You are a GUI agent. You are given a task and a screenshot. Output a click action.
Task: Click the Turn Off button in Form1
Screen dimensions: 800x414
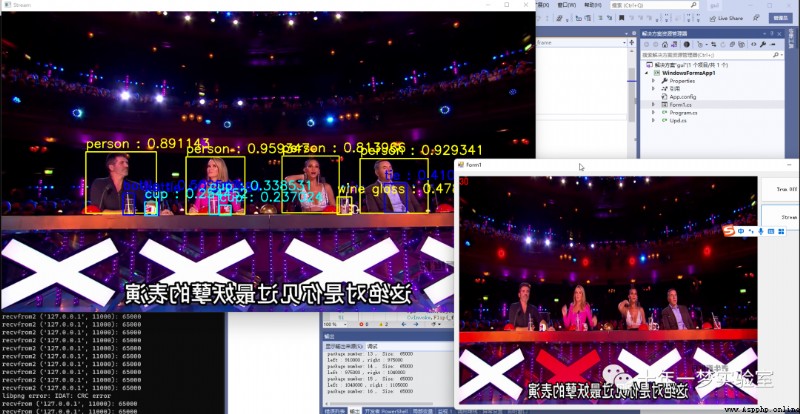[780, 189]
